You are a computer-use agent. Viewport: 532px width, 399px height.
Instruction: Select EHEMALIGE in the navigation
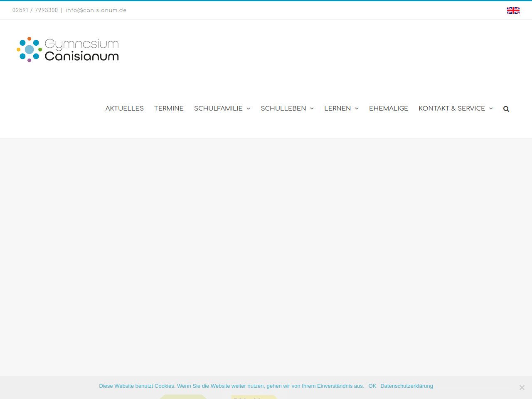click(389, 108)
